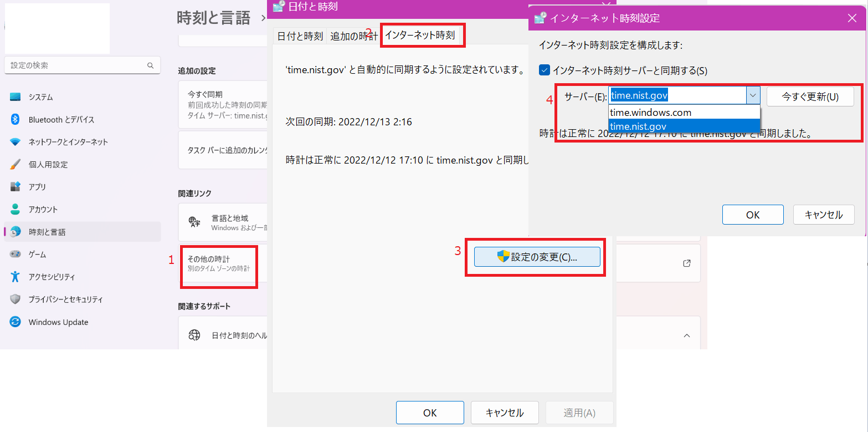The height and width of the screenshot is (432, 868).
Task: Switch to 日付と時刻 tab
Action: point(300,36)
